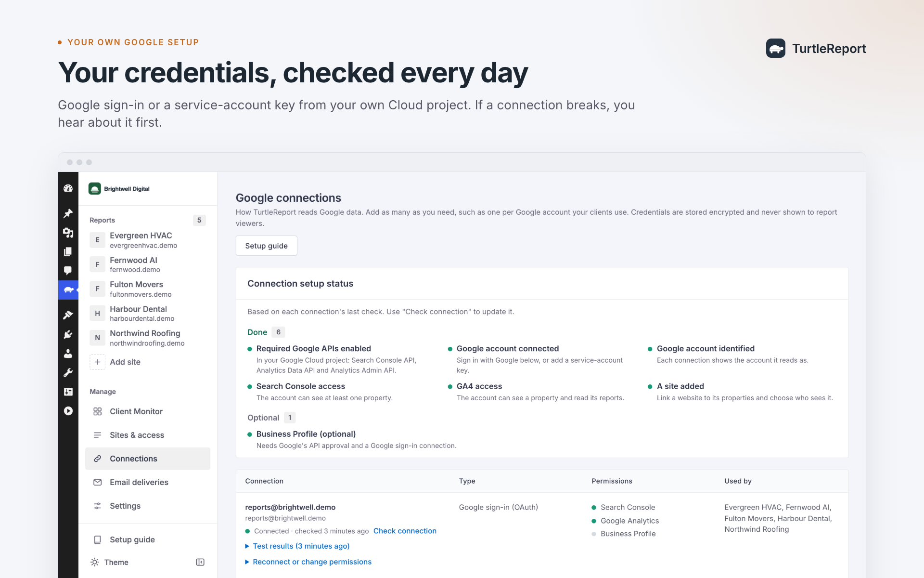
Task: Open Plugins via the plug icon
Action: tap(68, 334)
